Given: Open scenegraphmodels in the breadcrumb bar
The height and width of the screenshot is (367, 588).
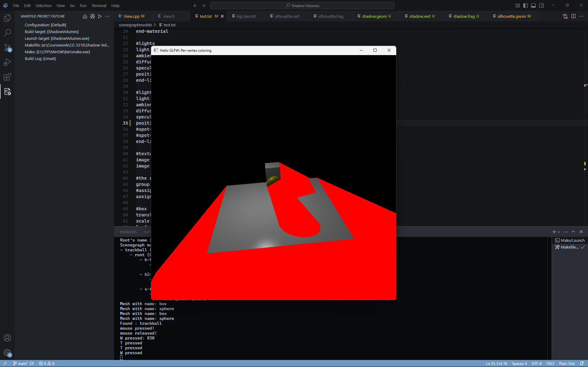Looking at the screenshot, I should [135, 25].
